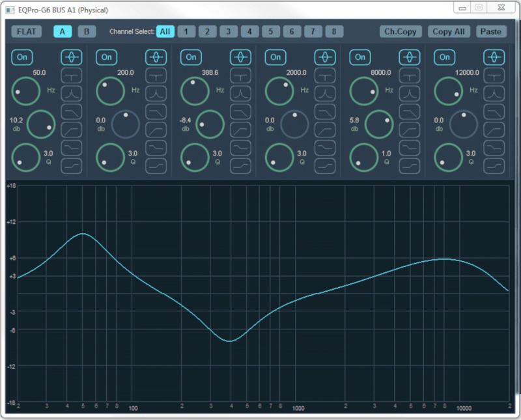The width and height of the screenshot is (521, 420).
Task: Select channel 8 in Channel Select
Action: [x=334, y=31]
